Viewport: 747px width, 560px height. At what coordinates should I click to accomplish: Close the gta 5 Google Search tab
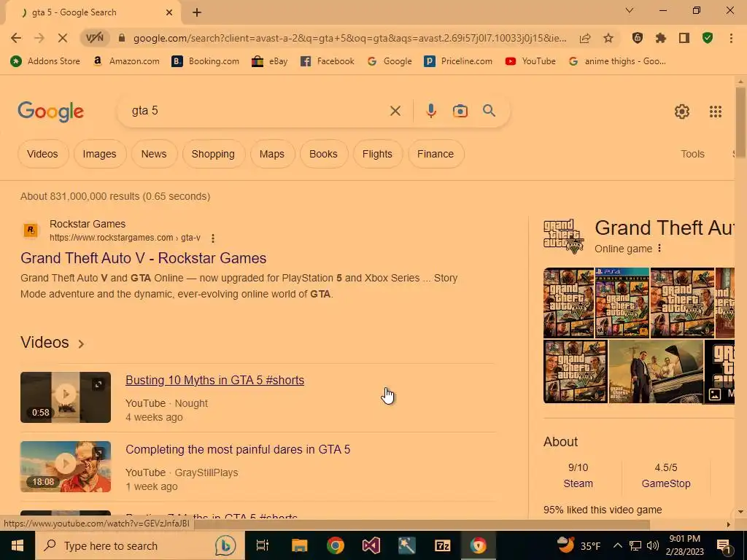tap(169, 13)
